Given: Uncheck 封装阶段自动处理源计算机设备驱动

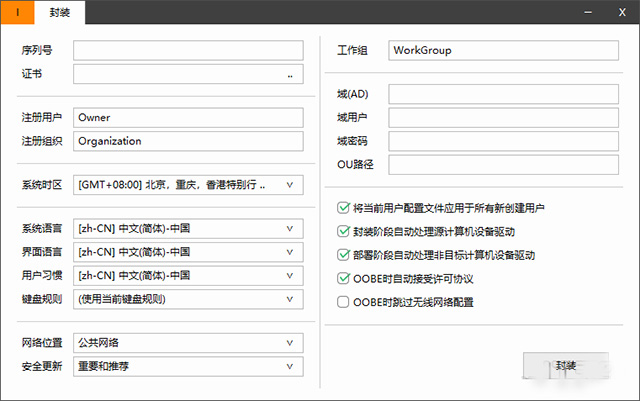Looking at the screenshot, I should (344, 231).
